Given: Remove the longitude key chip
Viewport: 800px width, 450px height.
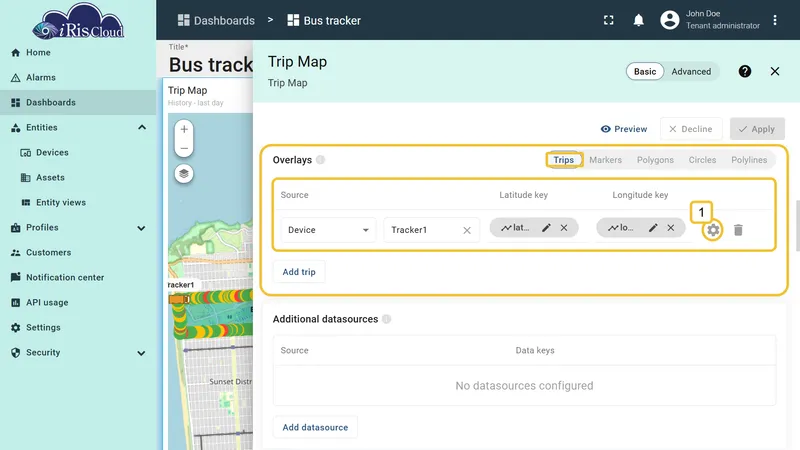Looking at the screenshot, I should click(x=670, y=228).
